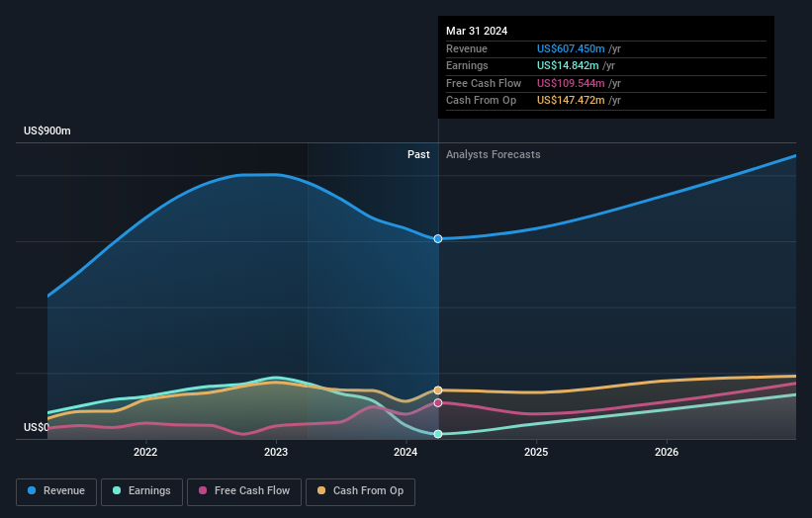This screenshot has width=812, height=518.
Task: Click the Earnings row label in tooltip
Action: coord(467,65)
